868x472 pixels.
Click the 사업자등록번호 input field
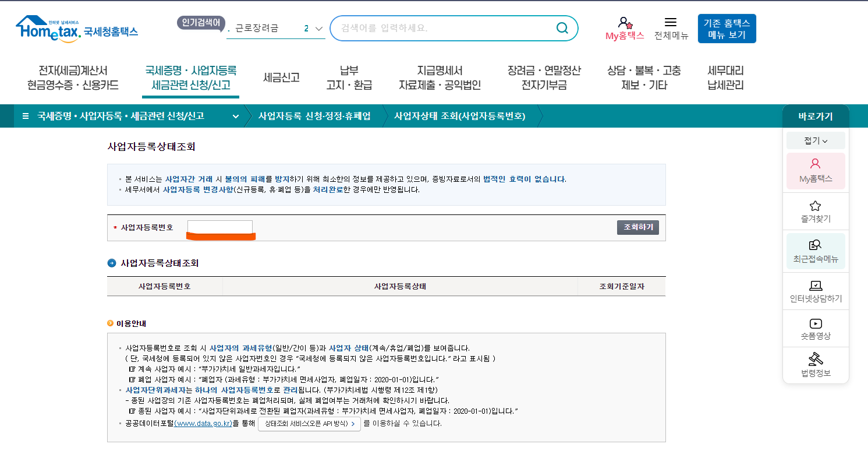[220, 227]
